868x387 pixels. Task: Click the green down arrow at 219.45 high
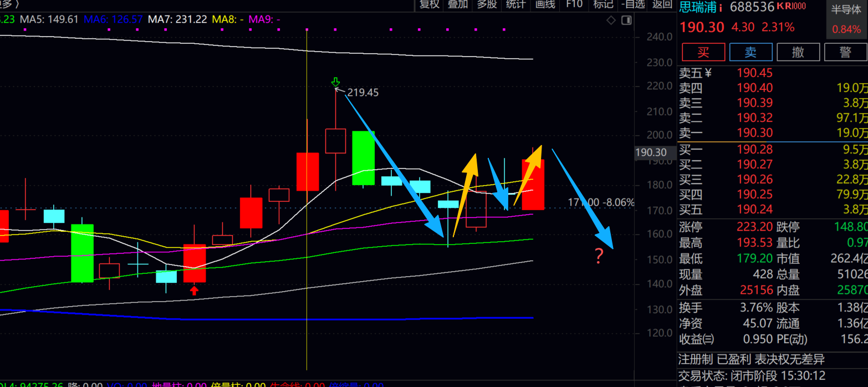point(335,83)
